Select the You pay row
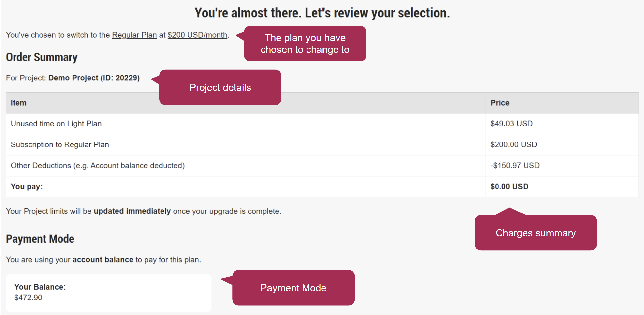 coord(26,186)
